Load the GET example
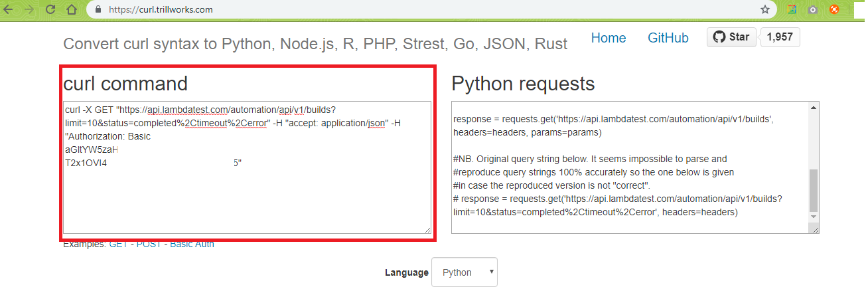The width and height of the screenshot is (868, 291). [x=118, y=244]
